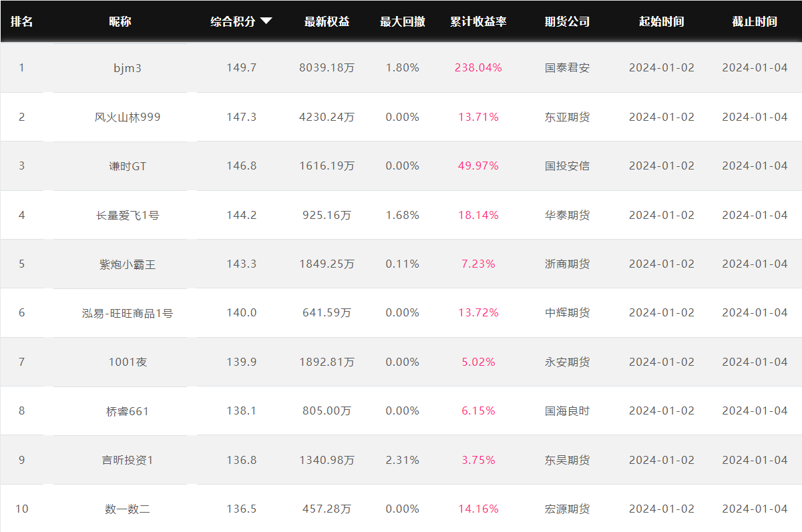Select the 2.31% max drawdown value
This screenshot has height=532, width=802.
403,460
